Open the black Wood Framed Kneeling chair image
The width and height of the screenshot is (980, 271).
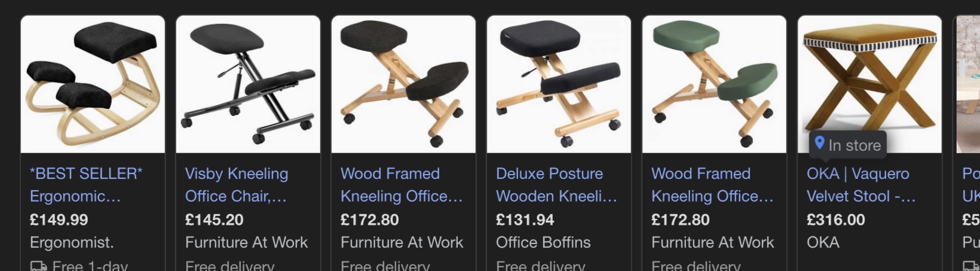pyautogui.click(x=403, y=84)
